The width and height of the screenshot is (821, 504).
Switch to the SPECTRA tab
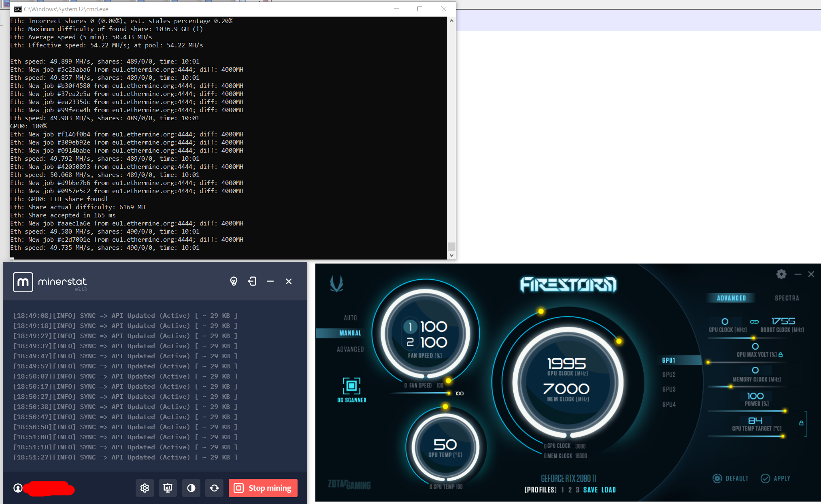tap(787, 298)
